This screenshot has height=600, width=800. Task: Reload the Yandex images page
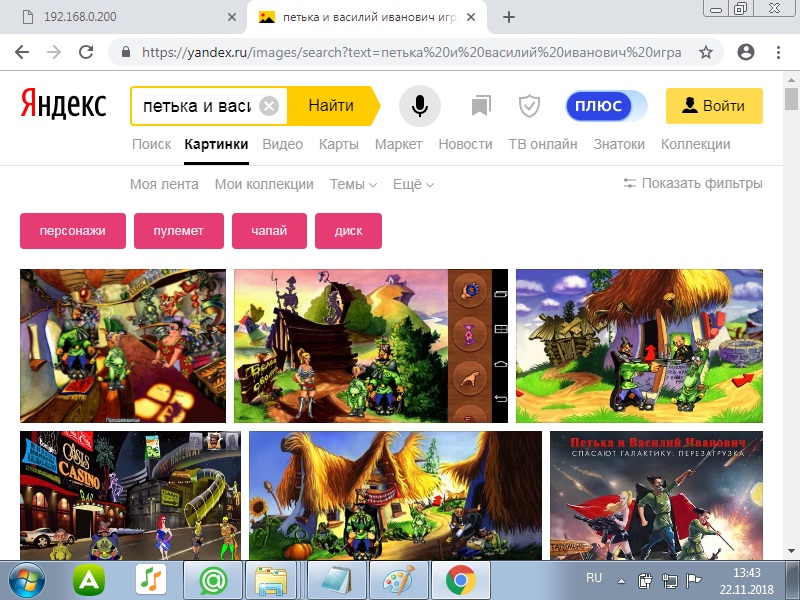[x=86, y=52]
